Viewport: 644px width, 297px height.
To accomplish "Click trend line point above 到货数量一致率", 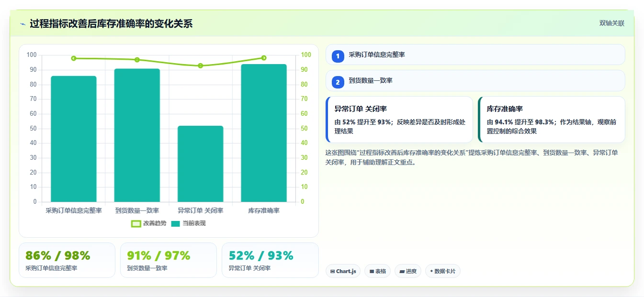I will point(137,60).
